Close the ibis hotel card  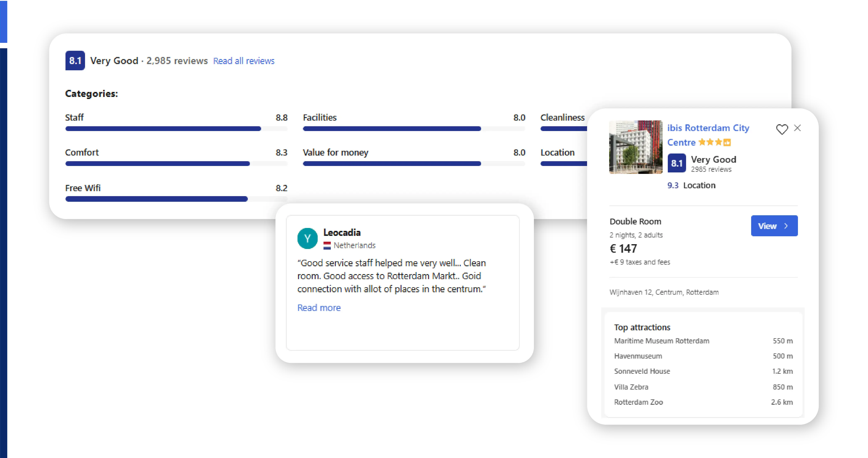797,128
